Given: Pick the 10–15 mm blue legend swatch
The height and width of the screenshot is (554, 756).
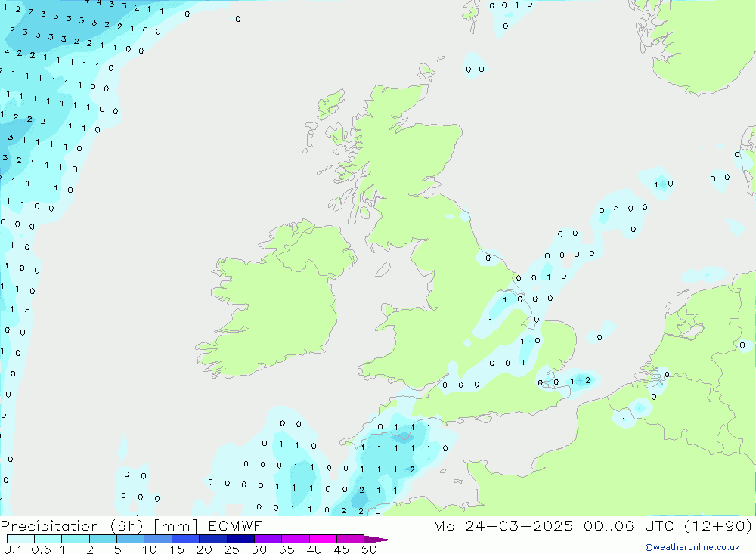Looking at the screenshot, I should 158,539.
